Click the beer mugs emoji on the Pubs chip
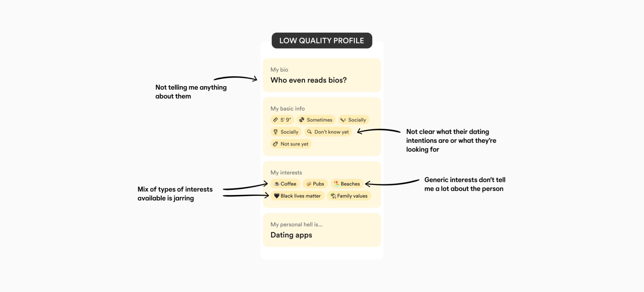Screen dimensions: 644x292 [309, 184]
